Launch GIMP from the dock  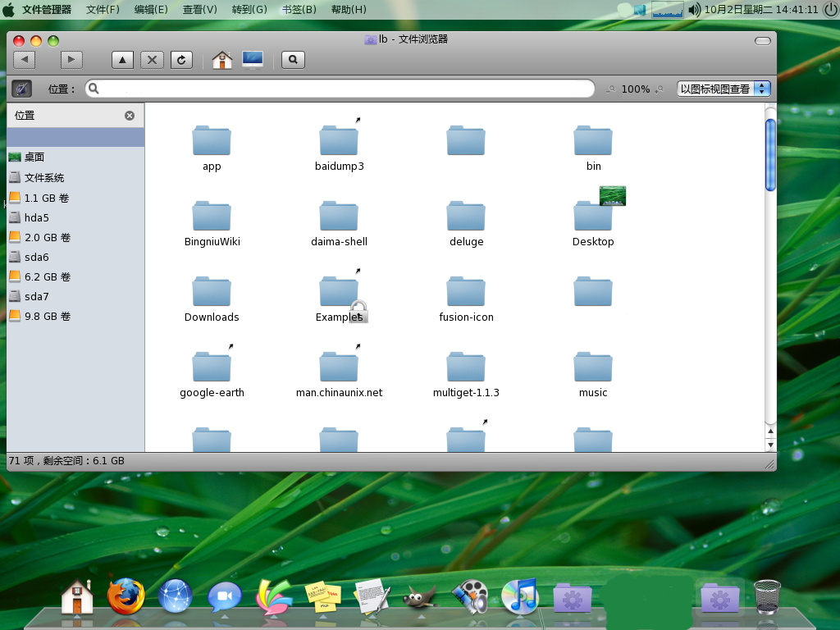pos(421,597)
